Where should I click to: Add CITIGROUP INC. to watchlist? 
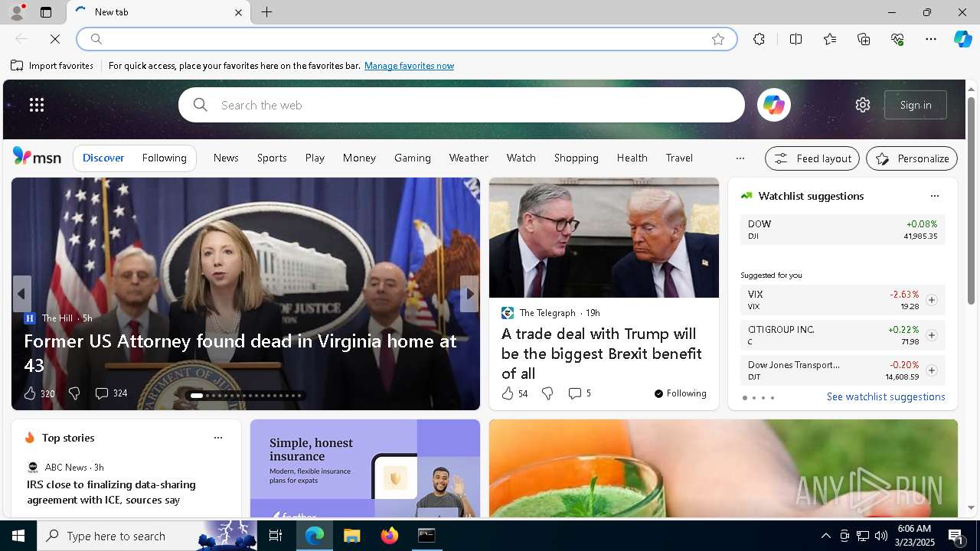click(x=931, y=335)
